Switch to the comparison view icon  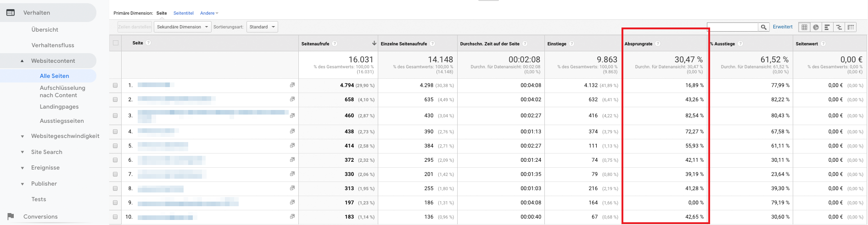pos(839,27)
